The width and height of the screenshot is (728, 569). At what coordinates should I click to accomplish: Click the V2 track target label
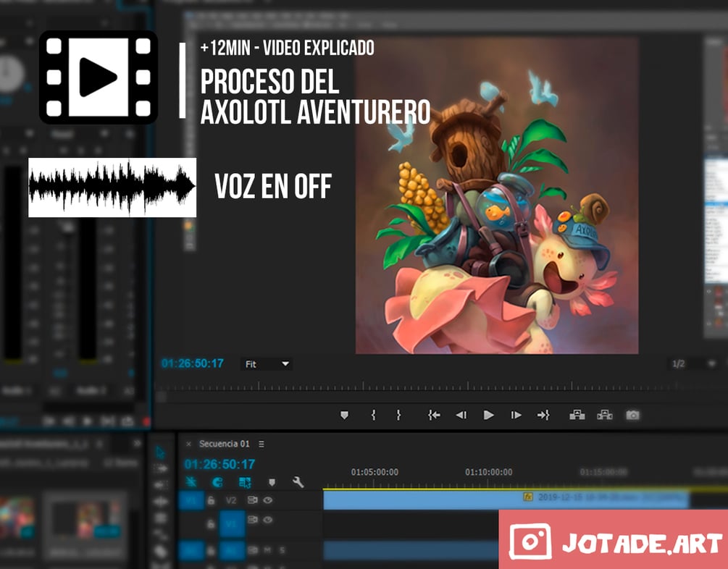click(x=231, y=500)
